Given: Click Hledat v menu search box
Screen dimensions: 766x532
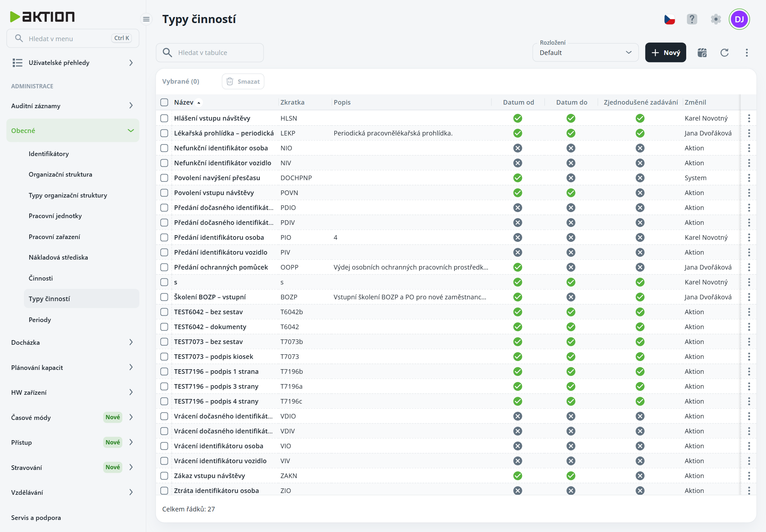Looking at the screenshot, I should [73, 38].
